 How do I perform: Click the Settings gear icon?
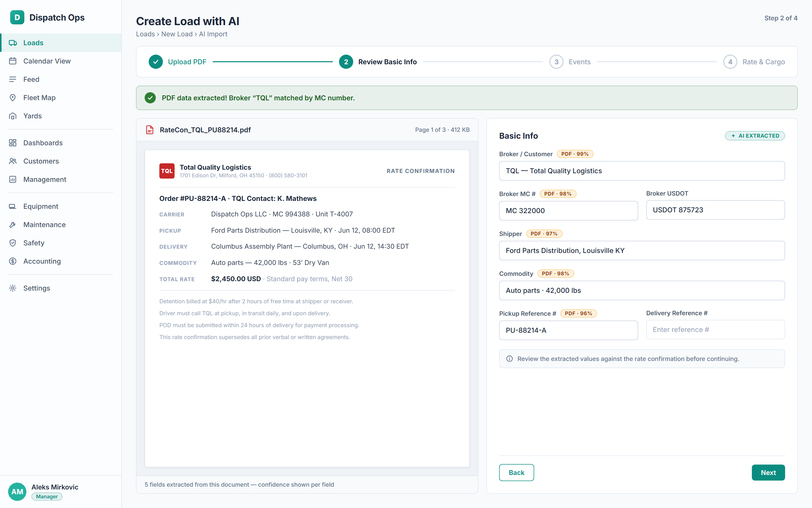(13, 288)
